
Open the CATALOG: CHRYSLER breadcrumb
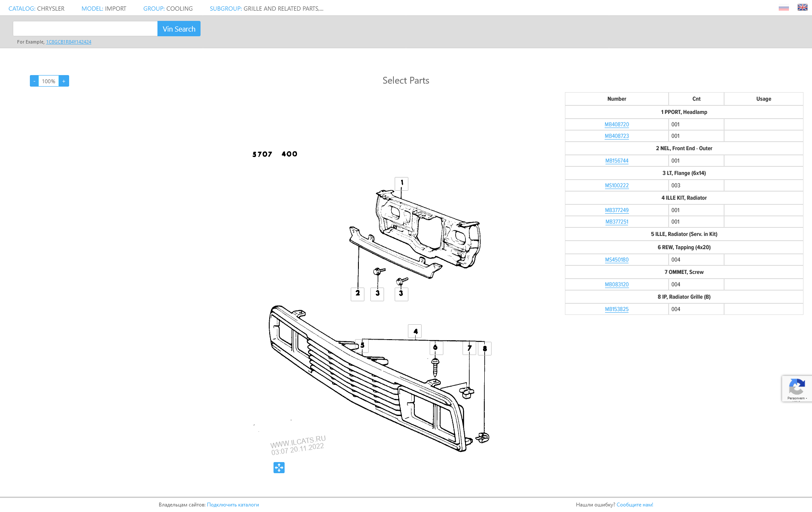point(36,9)
